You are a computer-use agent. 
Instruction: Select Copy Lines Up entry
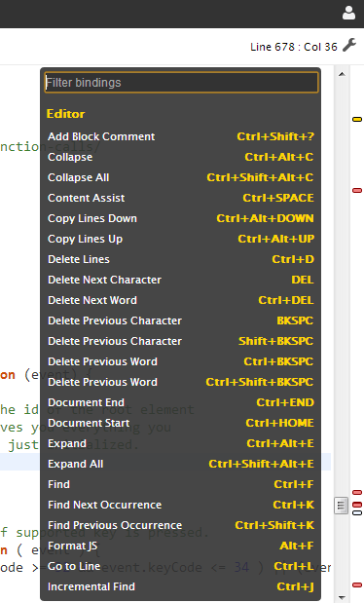tap(181, 239)
